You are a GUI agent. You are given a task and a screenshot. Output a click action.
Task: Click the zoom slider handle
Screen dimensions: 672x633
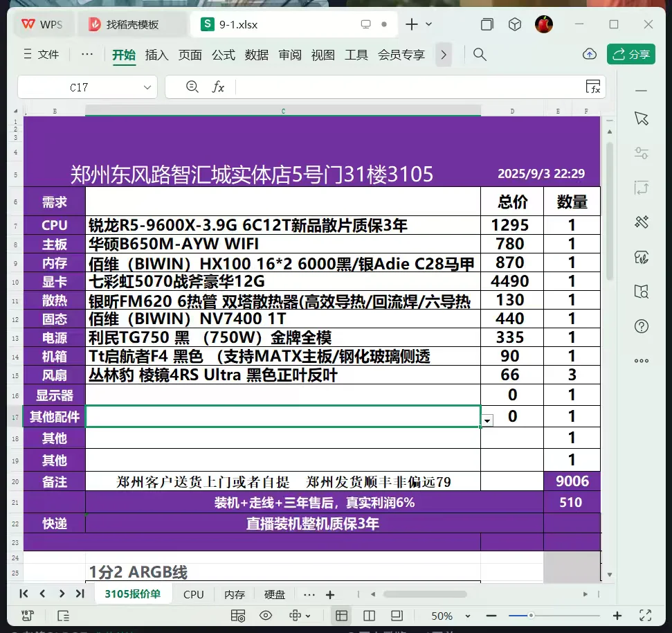tap(531, 616)
